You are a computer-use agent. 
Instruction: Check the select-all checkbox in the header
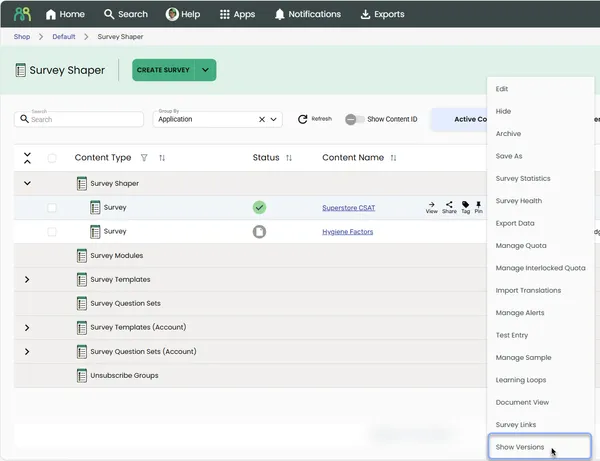pyautogui.click(x=52, y=158)
